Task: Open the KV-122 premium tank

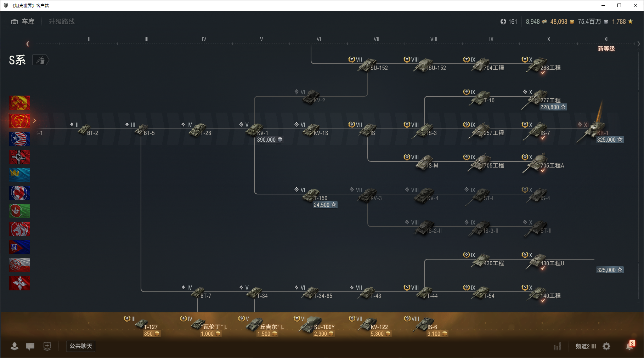Action: tap(368, 324)
